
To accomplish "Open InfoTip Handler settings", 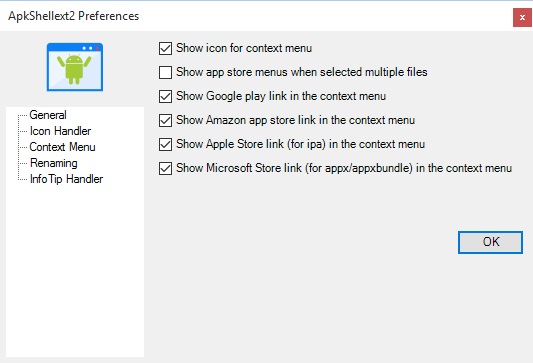I will (x=66, y=179).
